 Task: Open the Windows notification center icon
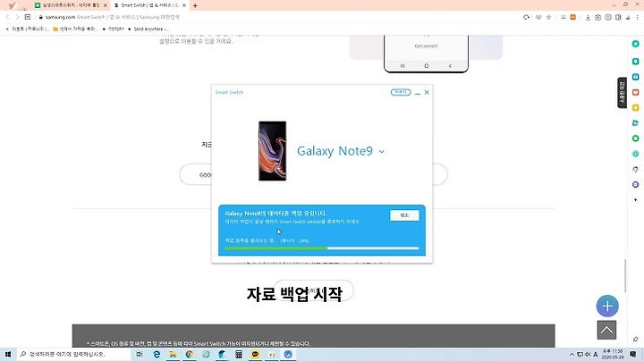pyautogui.click(x=633, y=354)
